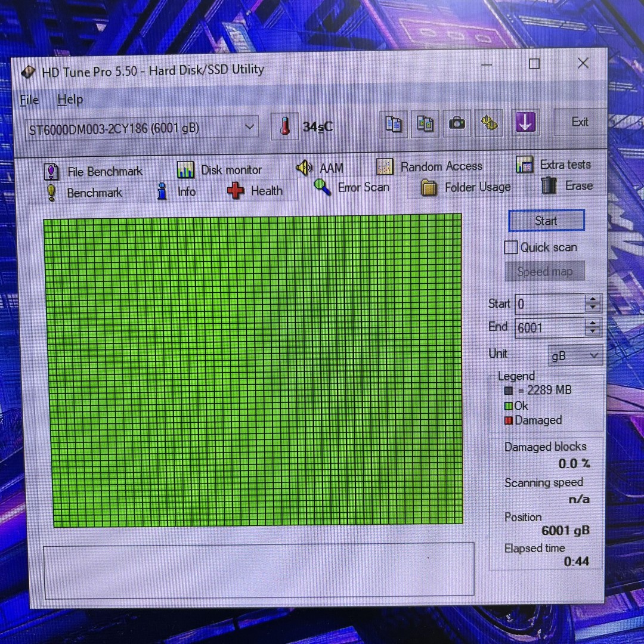The width and height of the screenshot is (644, 644).
Task: Click the Exit button
Action: pyautogui.click(x=580, y=122)
